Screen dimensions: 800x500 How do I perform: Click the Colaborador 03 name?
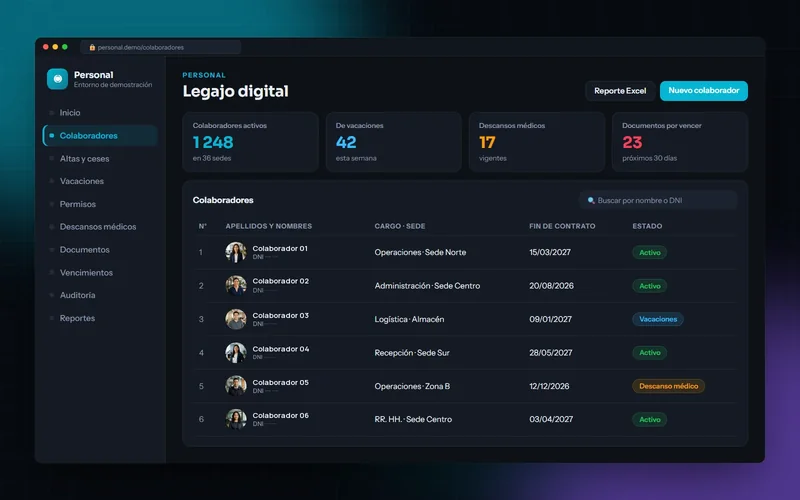click(x=281, y=315)
